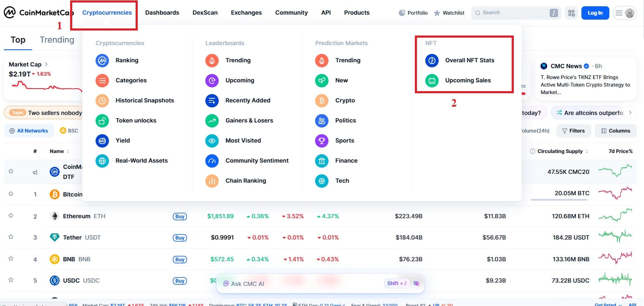Select the Categories icon entry
644x306 pixels.
point(121,80)
